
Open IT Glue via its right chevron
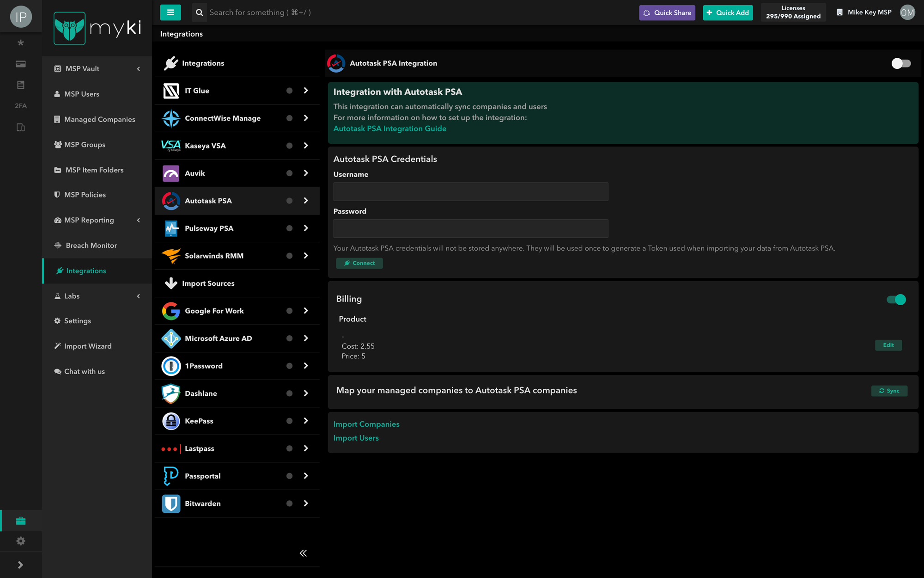pyautogui.click(x=306, y=91)
